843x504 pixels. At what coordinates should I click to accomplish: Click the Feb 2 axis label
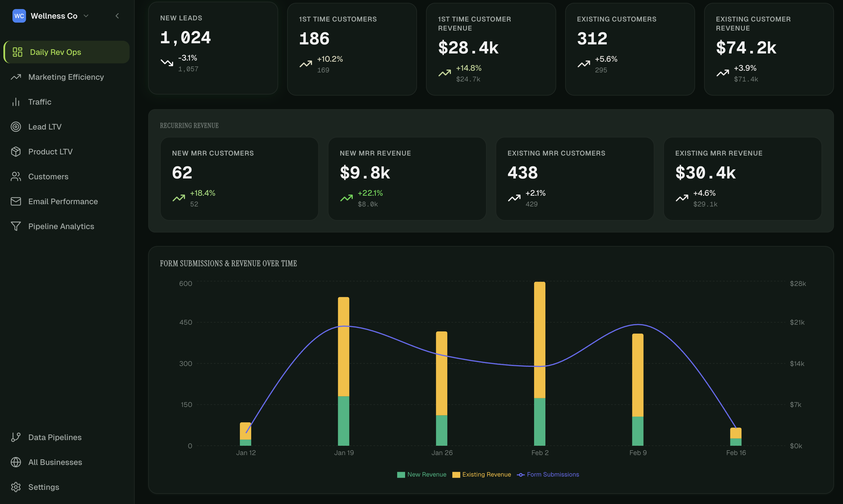(x=540, y=453)
